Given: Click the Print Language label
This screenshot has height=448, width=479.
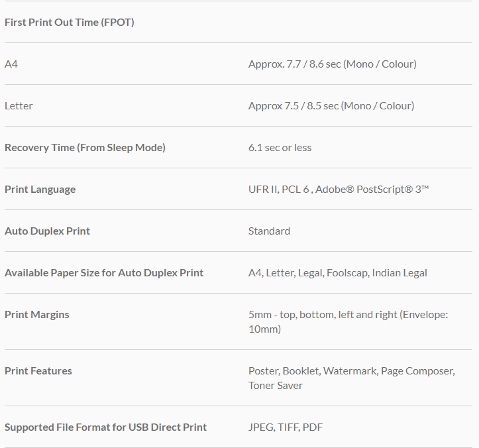Looking at the screenshot, I should click(40, 190).
